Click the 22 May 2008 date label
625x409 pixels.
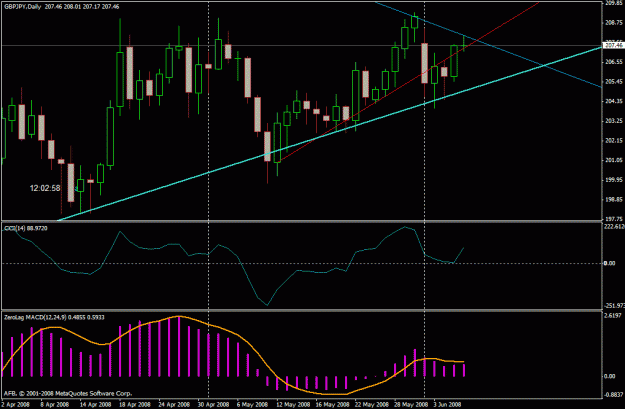[x=372, y=404]
